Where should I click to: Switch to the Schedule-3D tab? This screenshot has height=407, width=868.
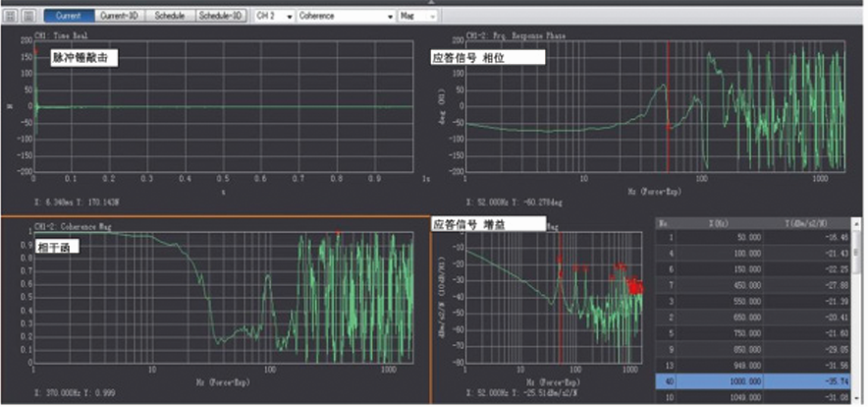coord(221,17)
